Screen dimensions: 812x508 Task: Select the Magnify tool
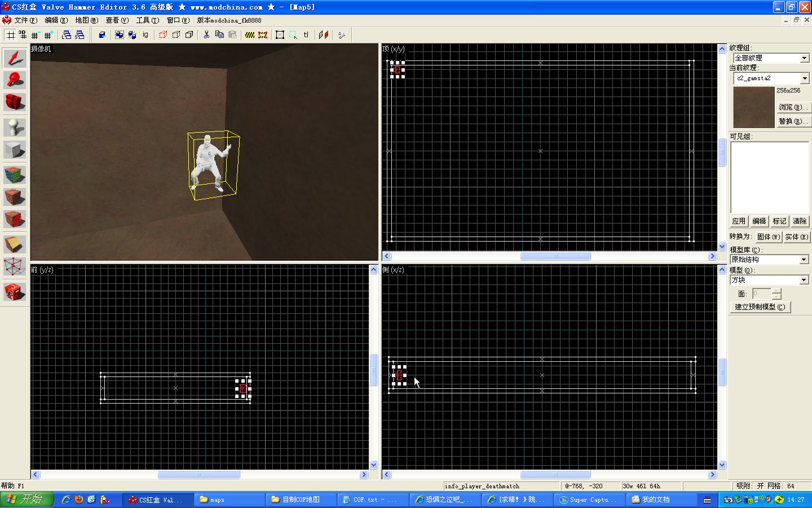(x=15, y=80)
